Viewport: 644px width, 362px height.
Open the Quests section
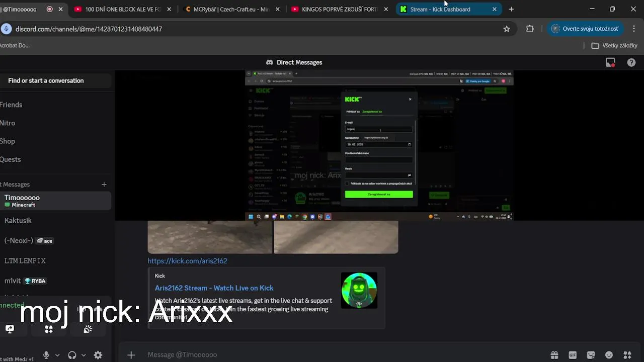54,159
